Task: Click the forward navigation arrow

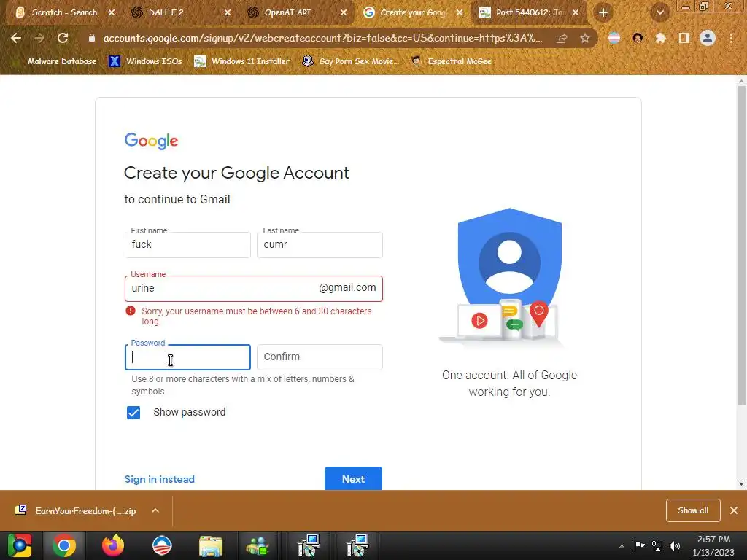Action: 39,38
